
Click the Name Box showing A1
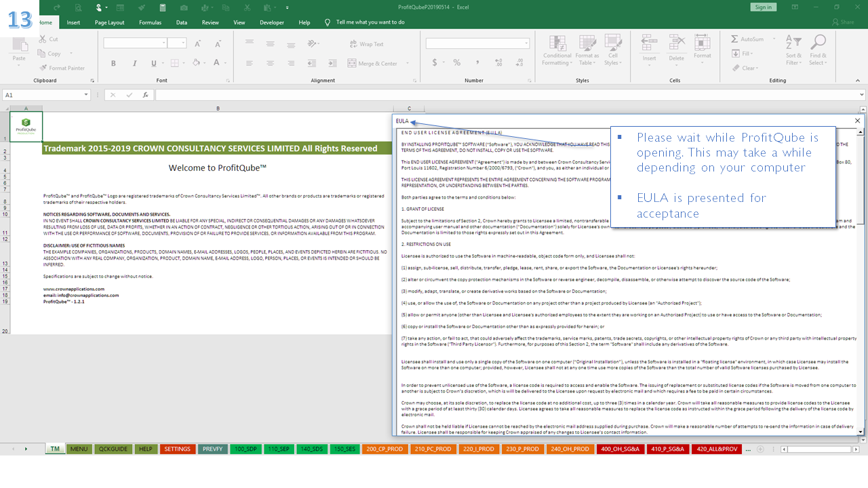click(46, 95)
